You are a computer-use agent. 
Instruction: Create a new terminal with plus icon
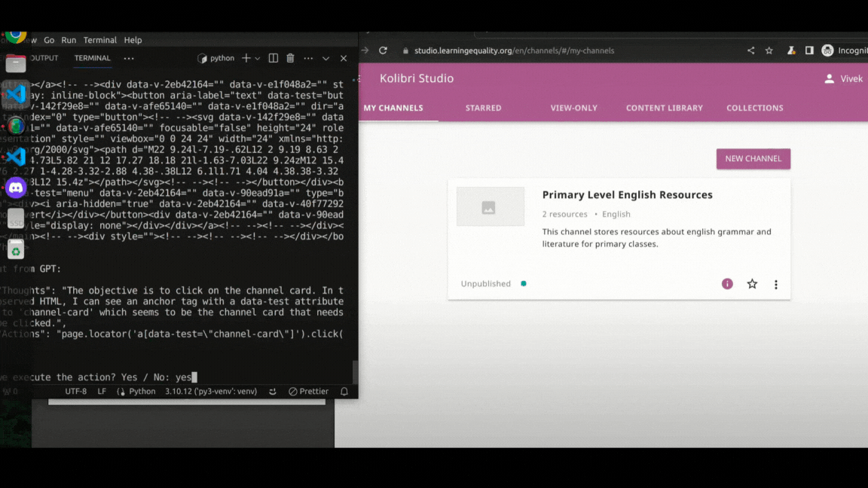(x=246, y=58)
